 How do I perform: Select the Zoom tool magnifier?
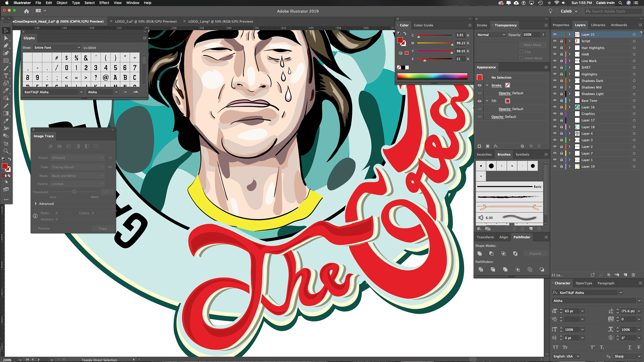6,151
